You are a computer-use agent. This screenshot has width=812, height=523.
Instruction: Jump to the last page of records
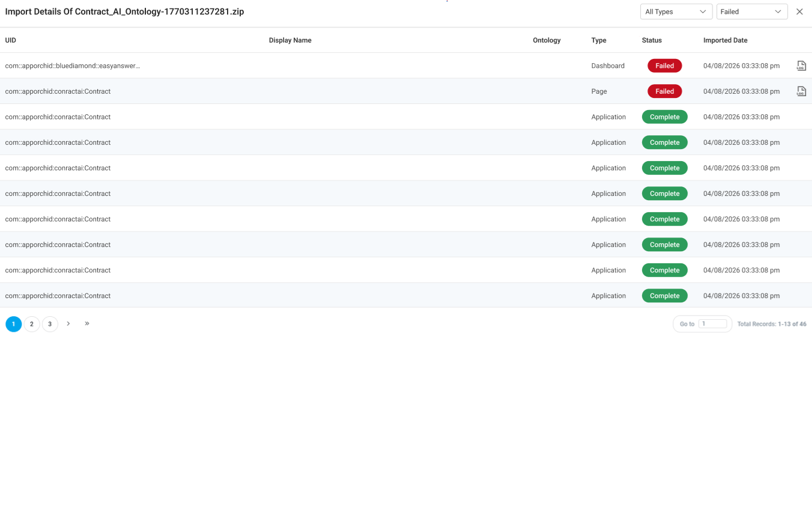[x=87, y=323]
